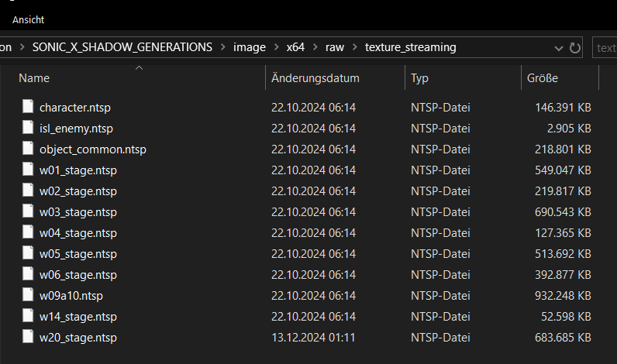Click the 52.598 KB size value

click(x=567, y=317)
